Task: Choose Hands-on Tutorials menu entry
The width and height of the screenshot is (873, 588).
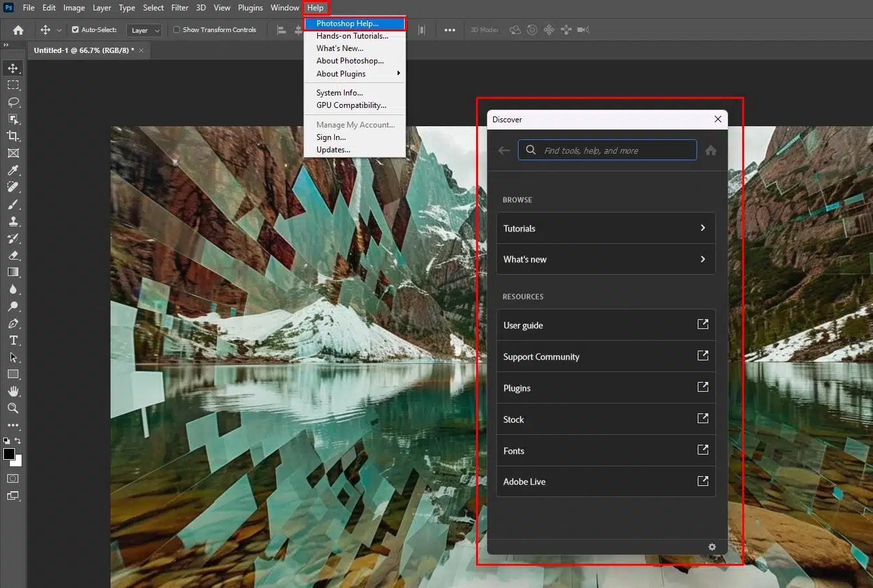Action: (x=355, y=36)
